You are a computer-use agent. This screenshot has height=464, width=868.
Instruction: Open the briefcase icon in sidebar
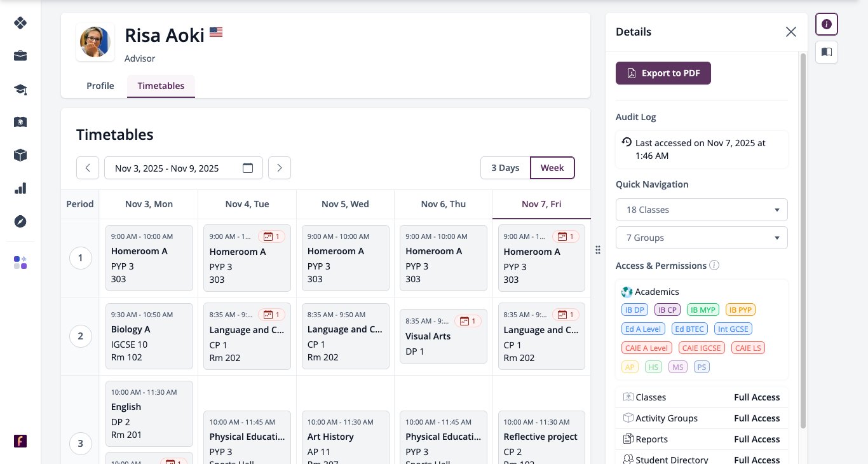[x=20, y=56]
